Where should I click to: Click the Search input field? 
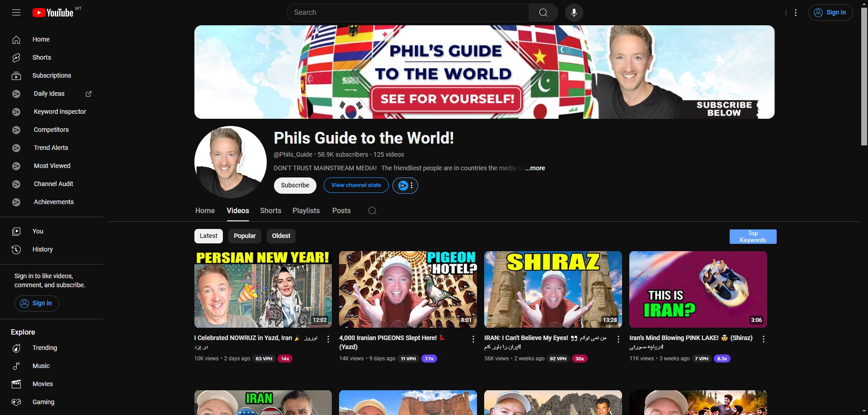coord(408,13)
